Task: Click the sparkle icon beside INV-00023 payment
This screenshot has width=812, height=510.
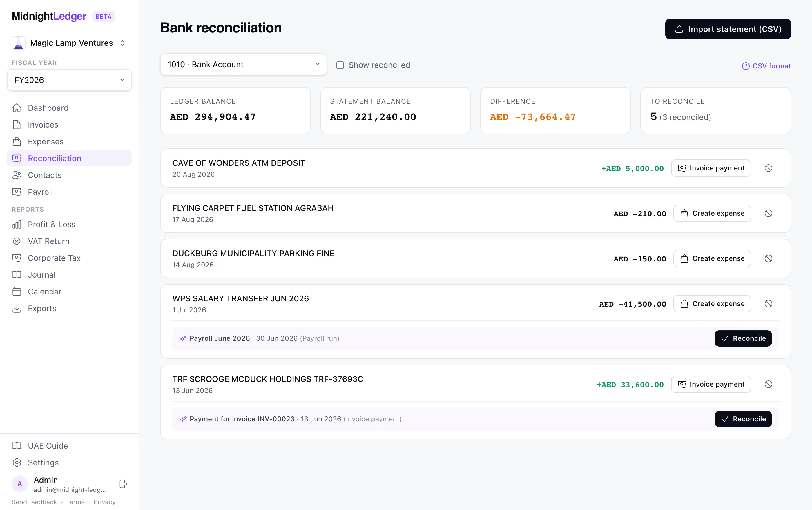Action: click(183, 419)
